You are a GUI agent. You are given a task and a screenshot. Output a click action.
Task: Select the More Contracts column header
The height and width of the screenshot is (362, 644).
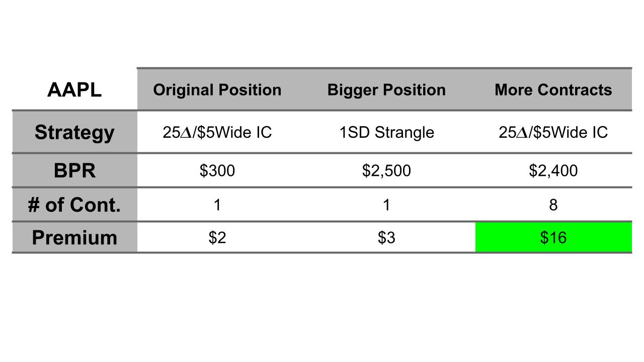click(x=553, y=90)
